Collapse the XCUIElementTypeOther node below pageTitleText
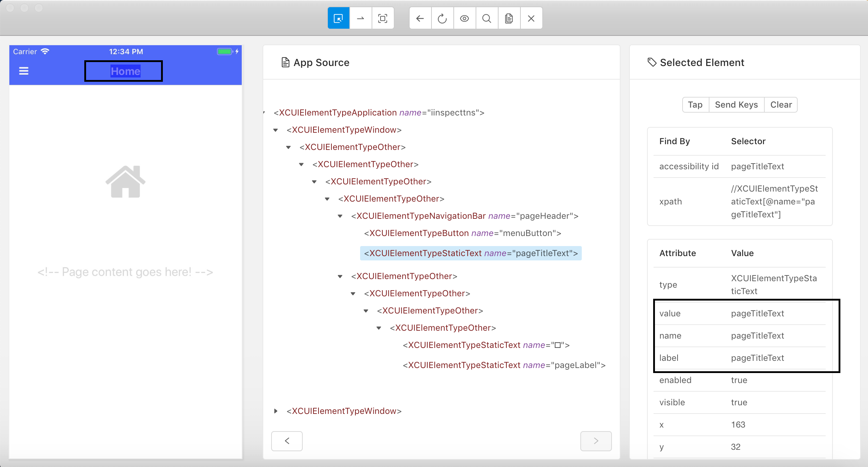 coord(340,276)
